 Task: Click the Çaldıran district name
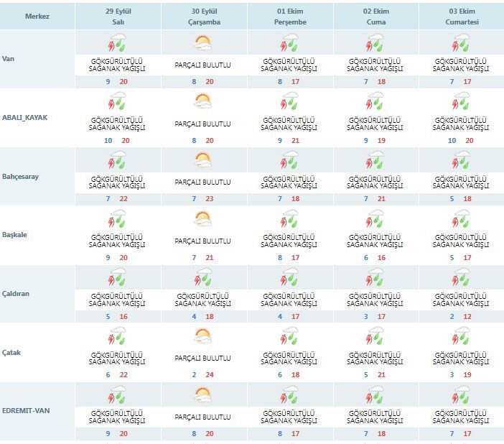click(15, 294)
